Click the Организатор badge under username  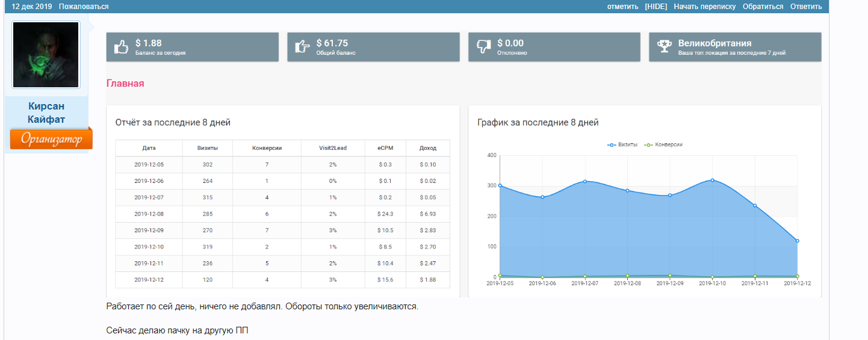coord(51,139)
